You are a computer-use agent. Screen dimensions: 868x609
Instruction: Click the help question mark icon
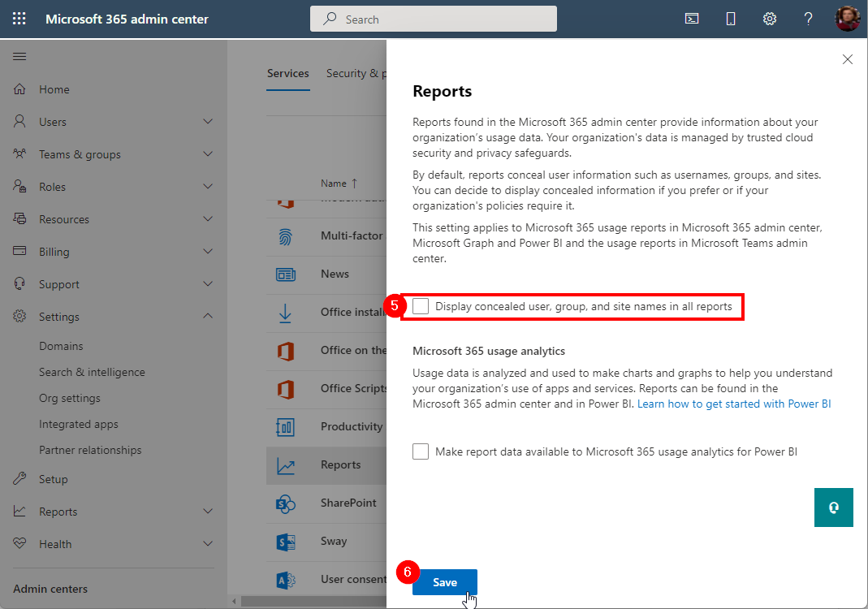click(x=809, y=19)
